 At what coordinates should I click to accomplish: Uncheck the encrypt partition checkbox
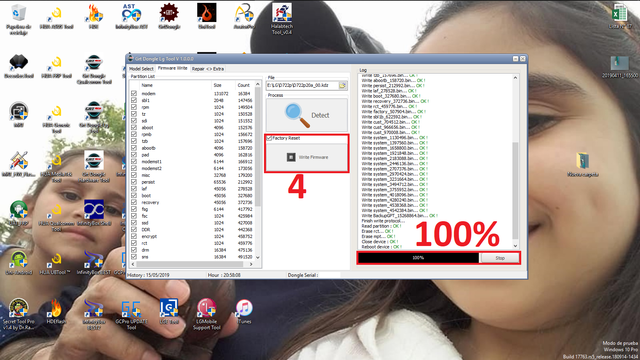click(x=134, y=236)
